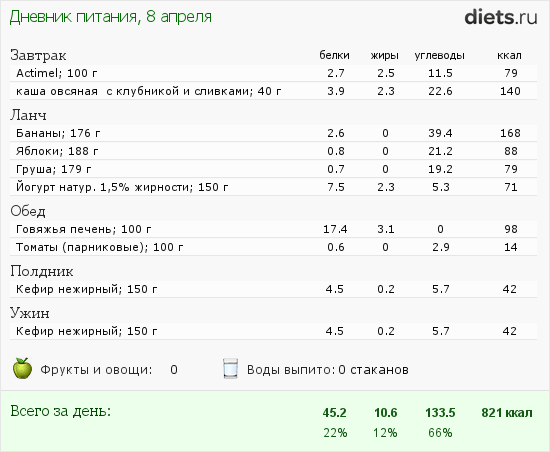Image resolution: width=550 pixels, height=452 pixels.
Task: Click the 14 kcal value for tomatoes
Action: pos(510,247)
